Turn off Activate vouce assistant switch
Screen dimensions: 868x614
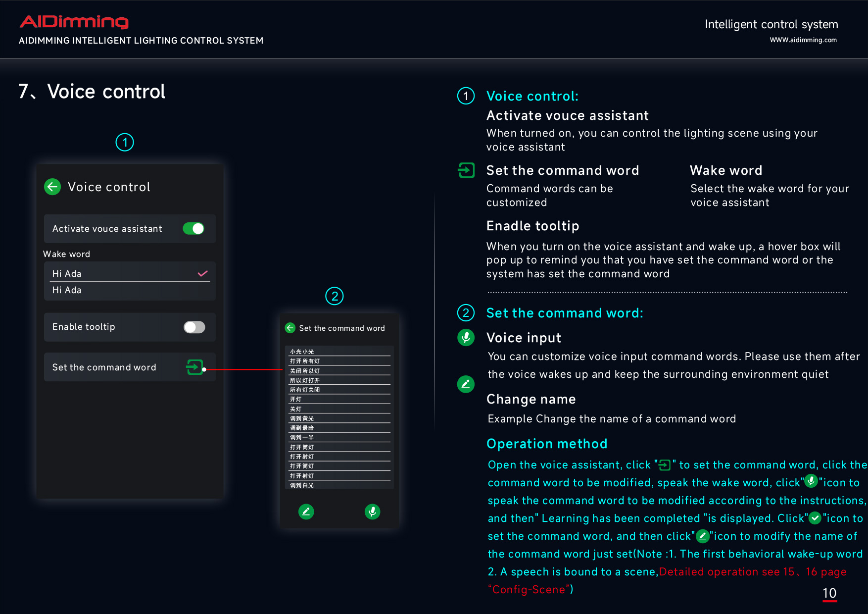coord(193,228)
